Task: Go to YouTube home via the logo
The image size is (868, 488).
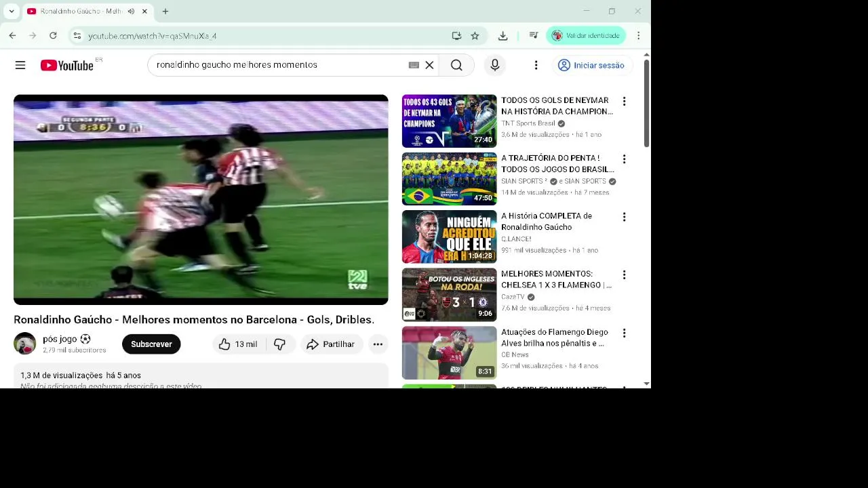Action: 66,65
